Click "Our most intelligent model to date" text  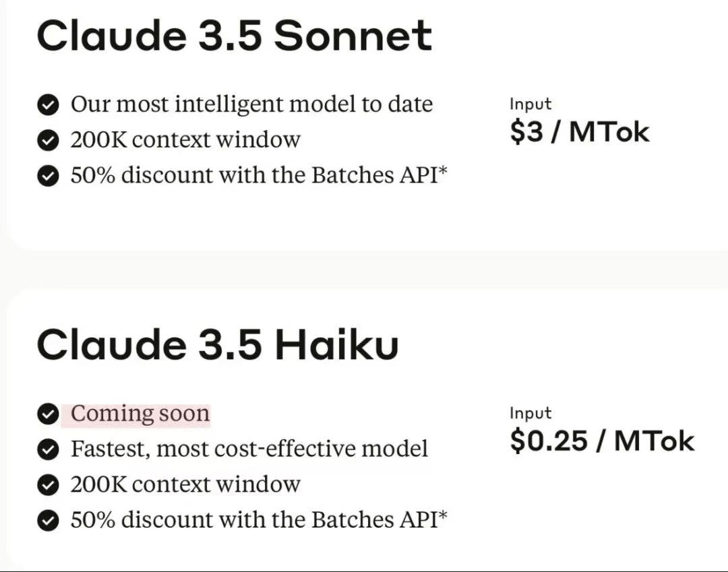pos(251,104)
